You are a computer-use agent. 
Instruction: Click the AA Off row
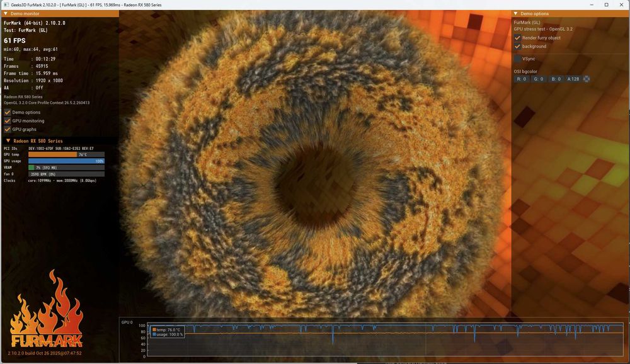coord(23,88)
